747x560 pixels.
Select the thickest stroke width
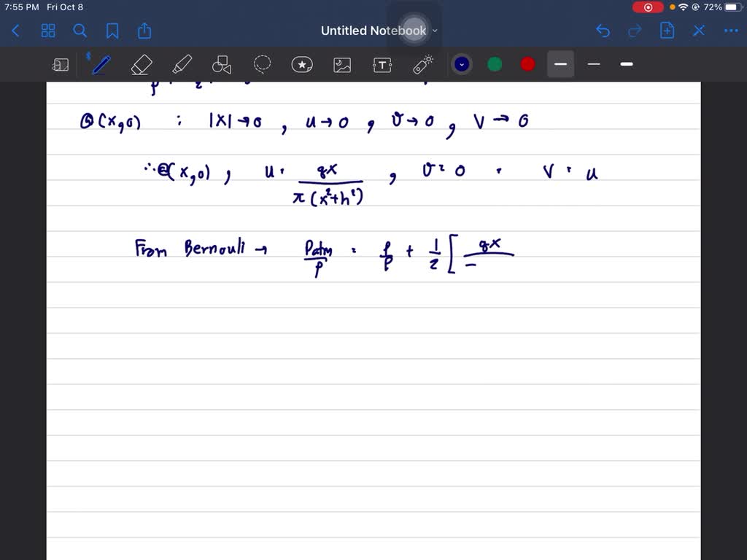click(626, 64)
